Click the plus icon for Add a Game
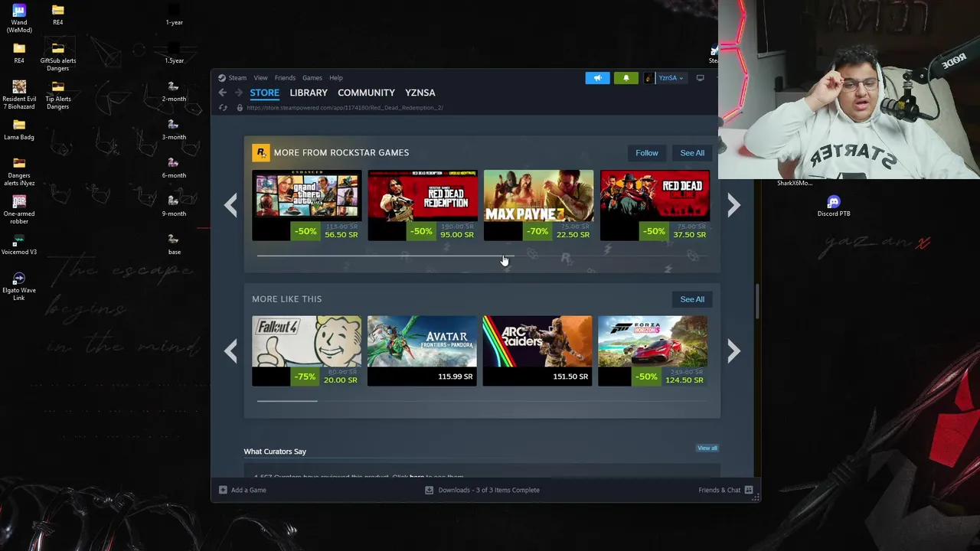980x551 pixels. (x=223, y=490)
